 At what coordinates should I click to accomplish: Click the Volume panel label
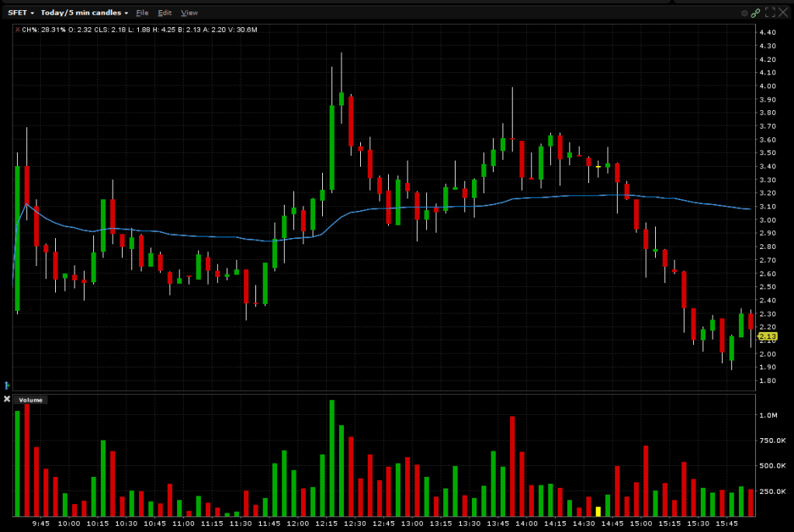(x=29, y=400)
